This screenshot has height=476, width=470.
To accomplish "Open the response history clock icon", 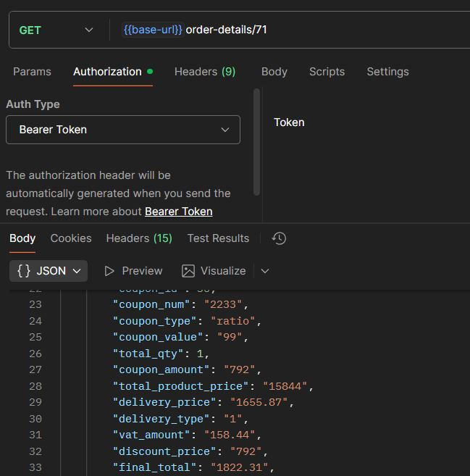I will pyautogui.click(x=279, y=238).
